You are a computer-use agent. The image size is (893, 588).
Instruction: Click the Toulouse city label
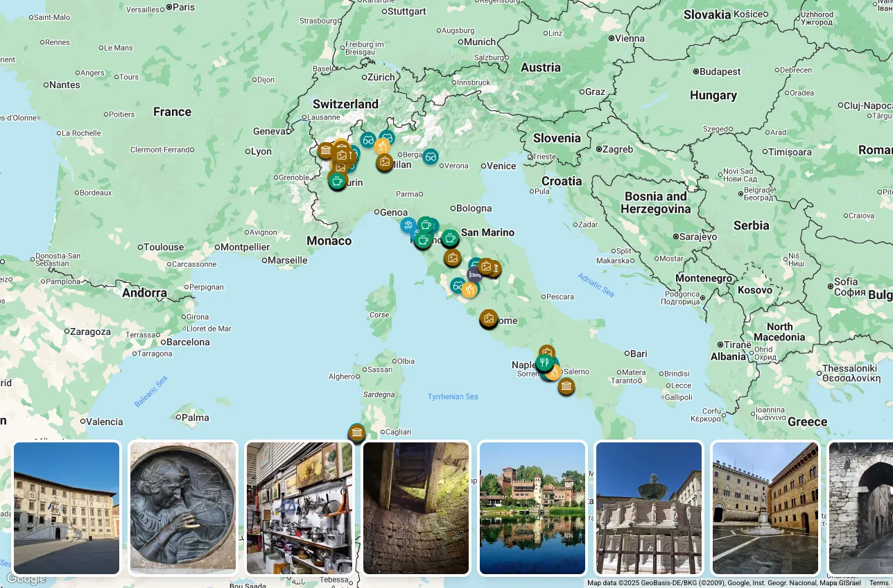(x=164, y=247)
